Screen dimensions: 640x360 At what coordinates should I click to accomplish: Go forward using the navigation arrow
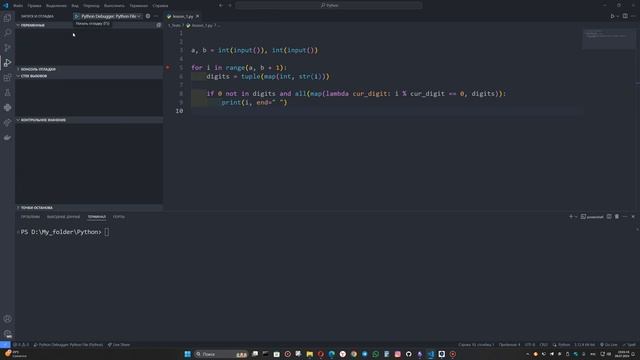click(x=230, y=5)
